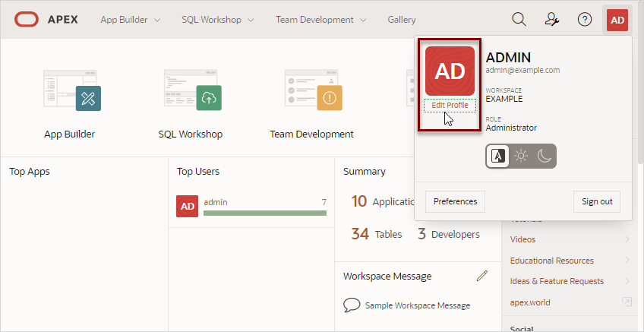Click the admin activity progress bar

click(x=265, y=213)
